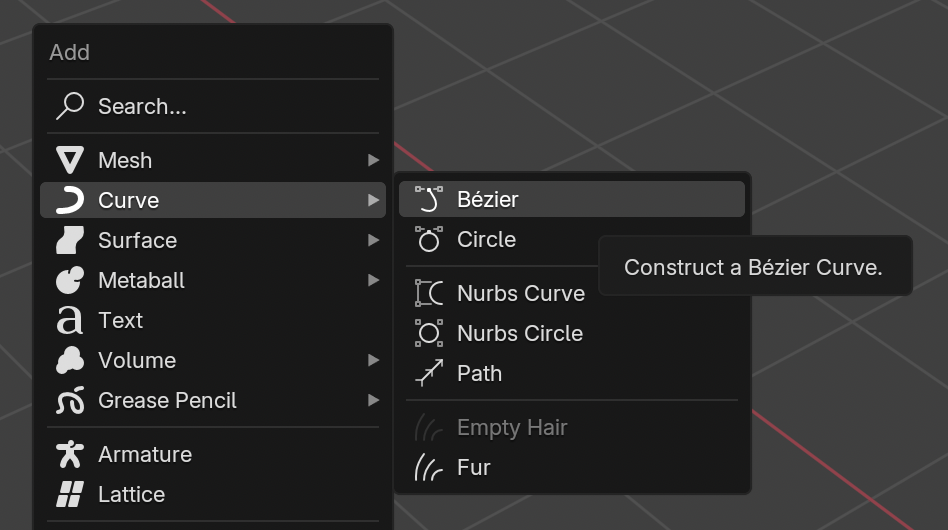Click the Curve icon in Add menu
This screenshot has width=948, height=530.
coord(70,200)
